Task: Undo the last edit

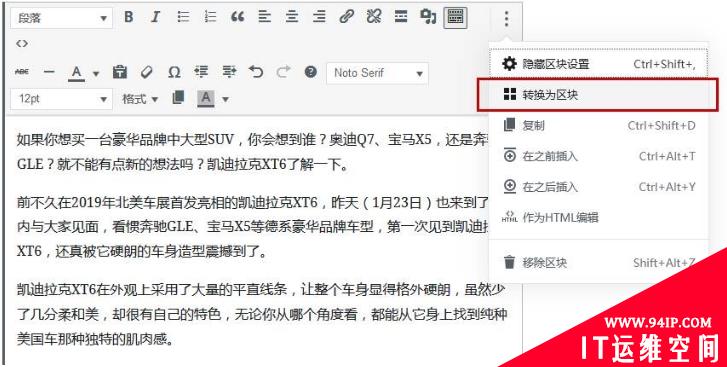Action: tap(256, 72)
